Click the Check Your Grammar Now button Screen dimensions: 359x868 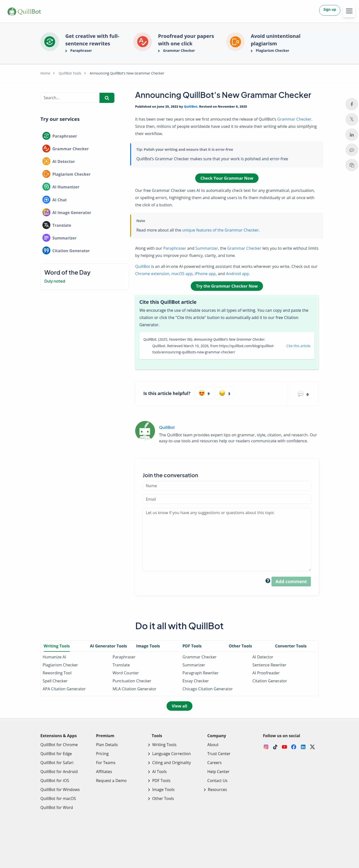click(x=227, y=178)
